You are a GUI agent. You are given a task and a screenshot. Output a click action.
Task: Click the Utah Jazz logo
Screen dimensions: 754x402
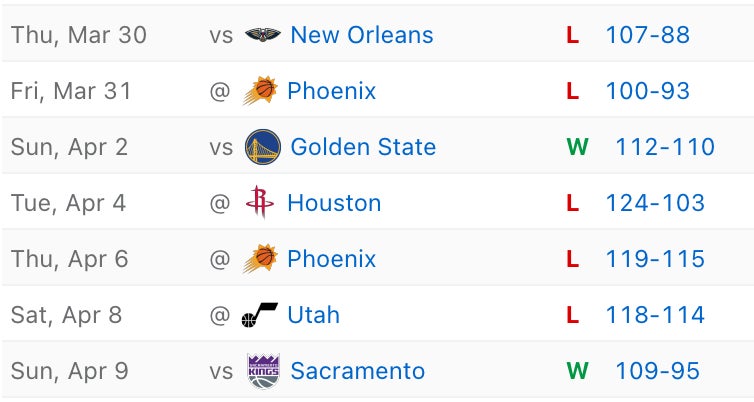[x=259, y=316]
